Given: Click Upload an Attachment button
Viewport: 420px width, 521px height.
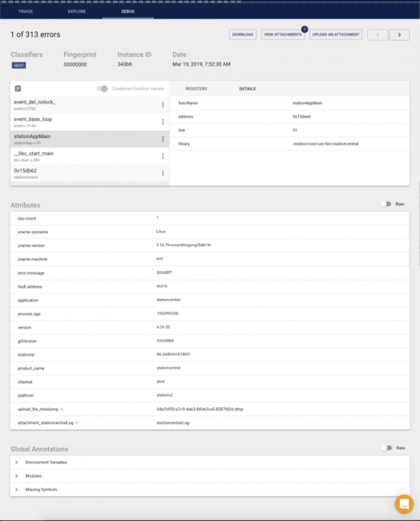Looking at the screenshot, I should pyautogui.click(x=336, y=34).
